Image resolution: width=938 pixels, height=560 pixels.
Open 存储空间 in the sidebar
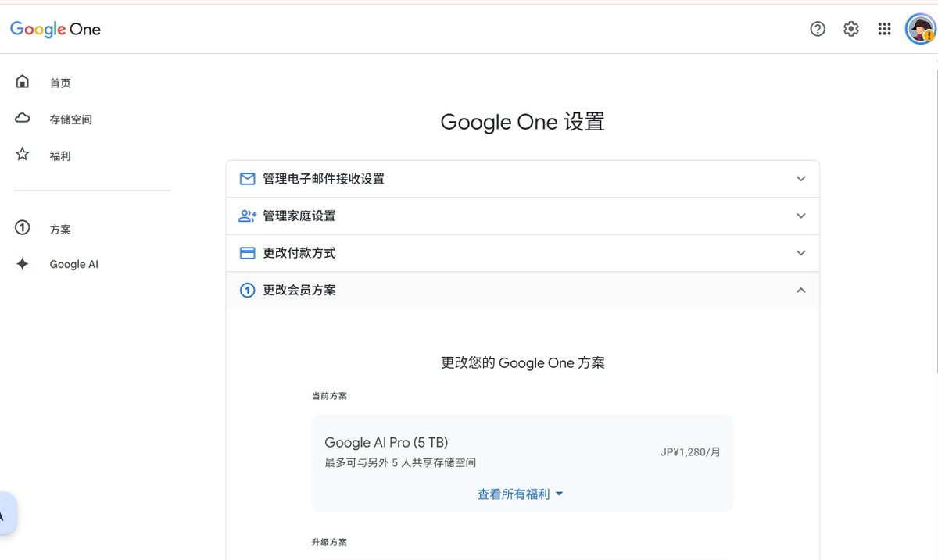pos(71,119)
